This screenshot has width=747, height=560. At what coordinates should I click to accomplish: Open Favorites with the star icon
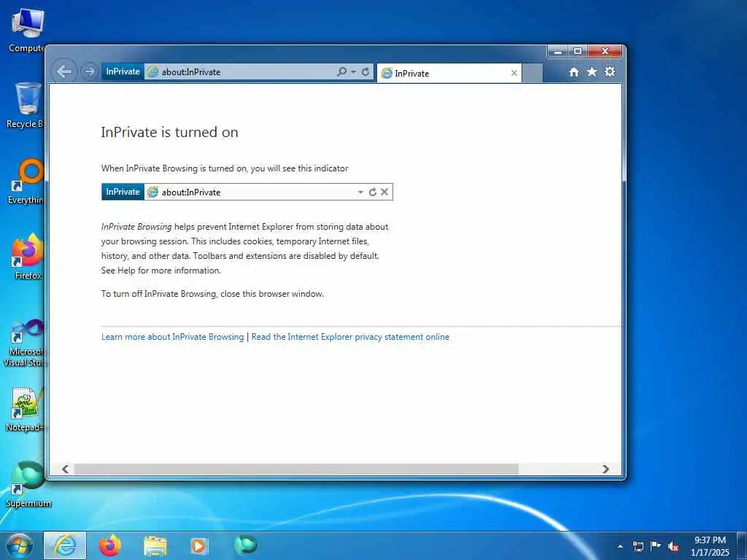[x=592, y=71]
